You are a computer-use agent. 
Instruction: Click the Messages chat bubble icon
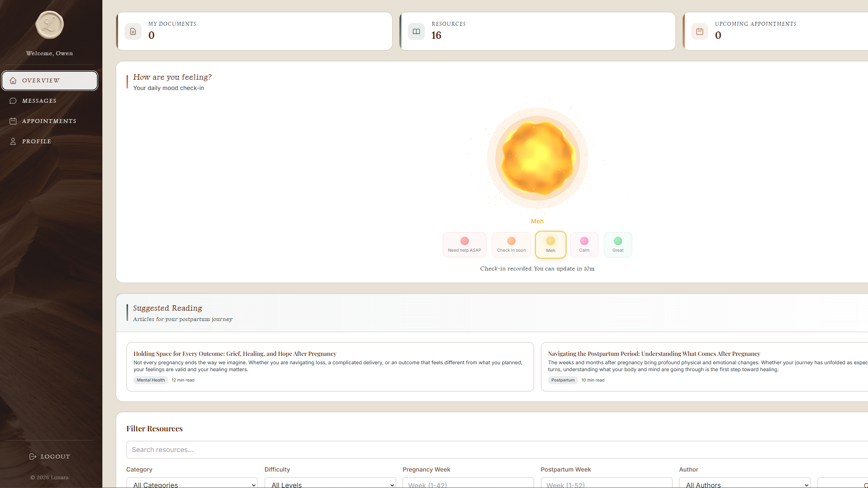point(13,101)
